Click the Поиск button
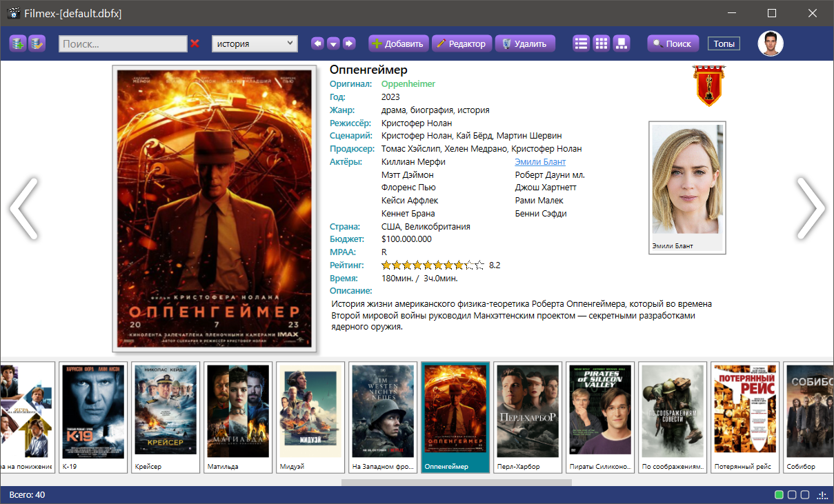Screen dimensions: 834x504 673,43
